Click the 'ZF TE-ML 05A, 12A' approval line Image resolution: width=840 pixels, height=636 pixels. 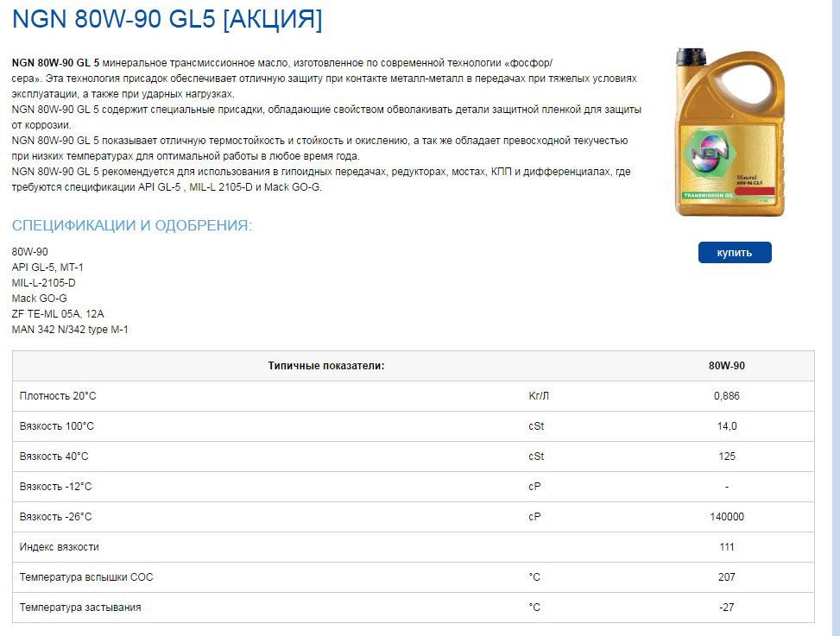click(58, 314)
